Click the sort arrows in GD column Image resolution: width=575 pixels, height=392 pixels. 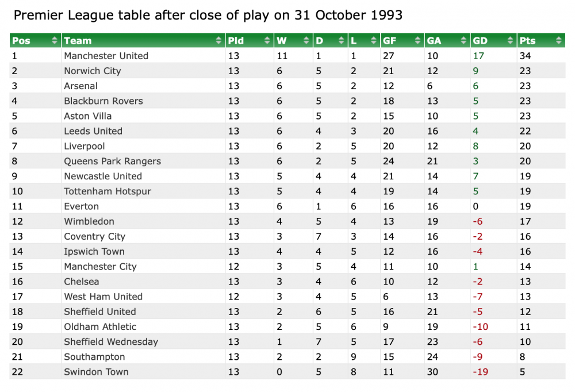point(510,41)
